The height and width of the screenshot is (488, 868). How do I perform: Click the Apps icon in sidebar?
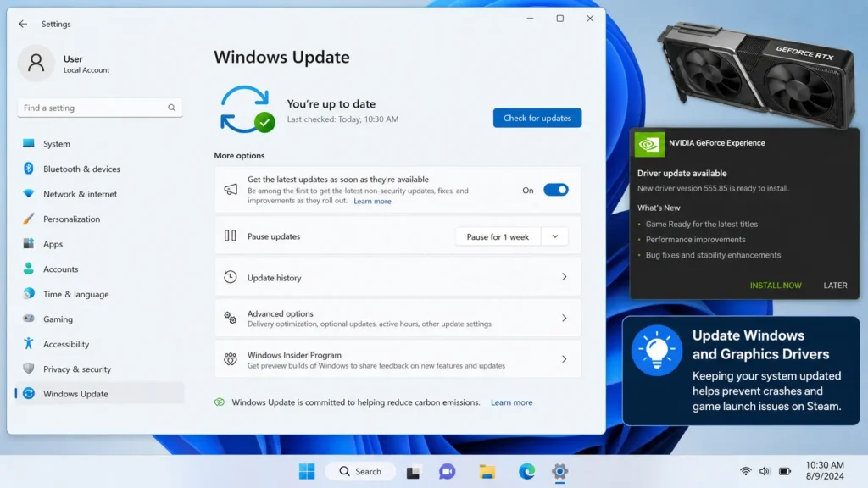[28, 243]
